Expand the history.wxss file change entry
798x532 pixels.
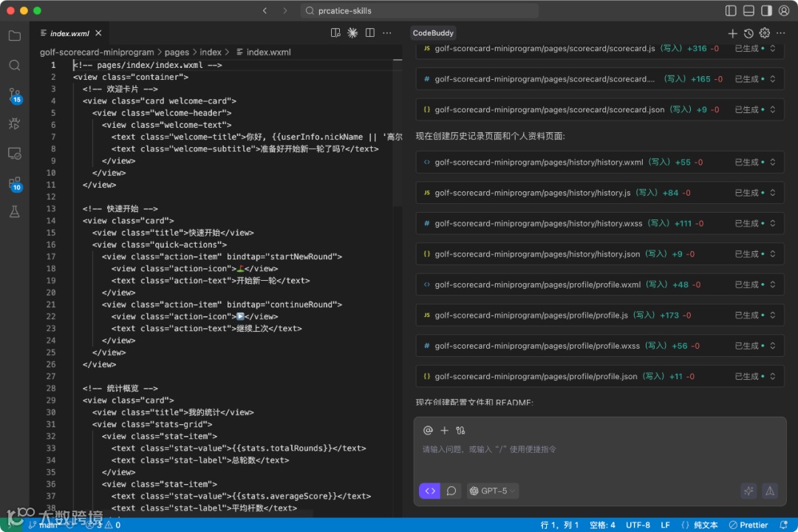(773, 223)
